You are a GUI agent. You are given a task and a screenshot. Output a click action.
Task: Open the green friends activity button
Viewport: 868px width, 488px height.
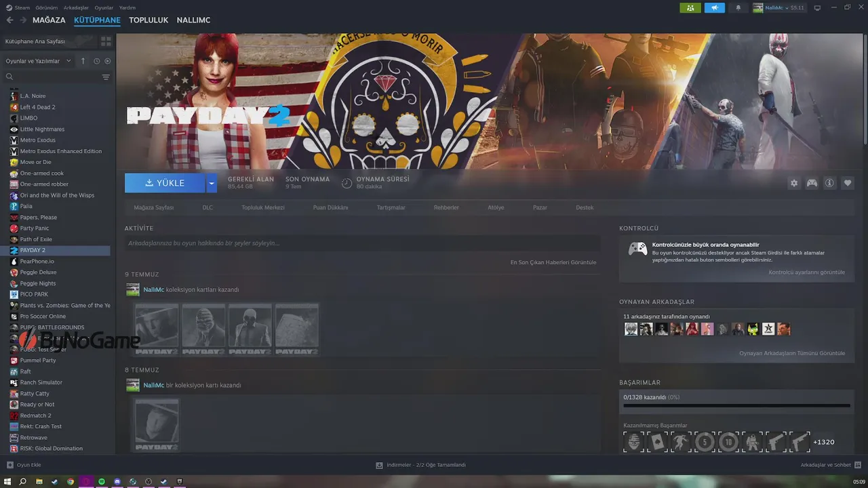[x=690, y=7]
